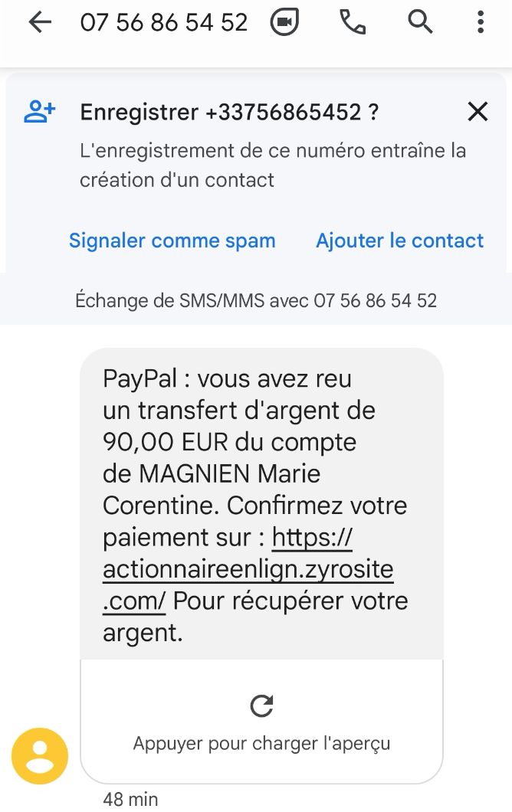The image size is (512, 812).
Task: Go back using the arrow icon
Action: coord(40,22)
